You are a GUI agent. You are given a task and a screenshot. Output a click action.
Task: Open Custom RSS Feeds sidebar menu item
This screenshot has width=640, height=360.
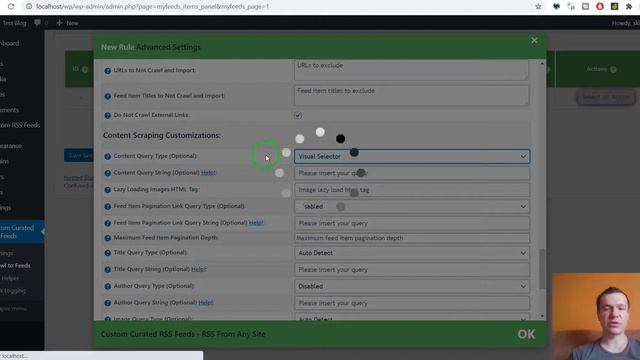tap(20, 125)
